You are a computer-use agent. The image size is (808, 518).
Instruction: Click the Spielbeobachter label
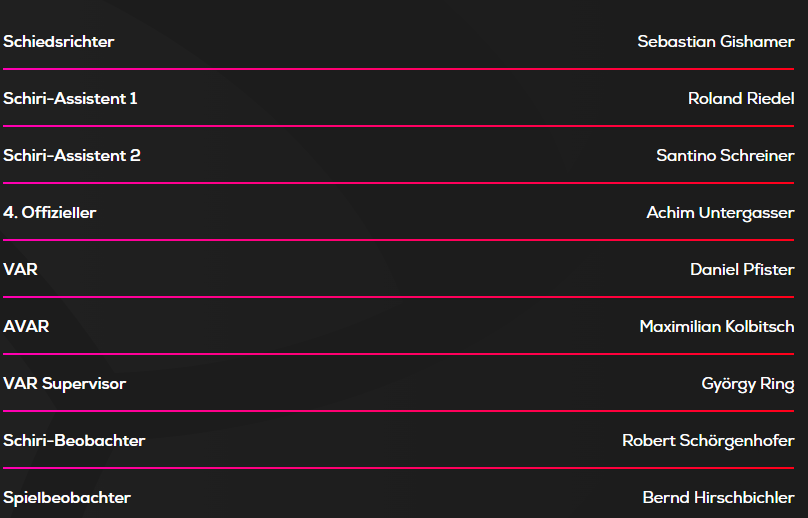point(67,498)
